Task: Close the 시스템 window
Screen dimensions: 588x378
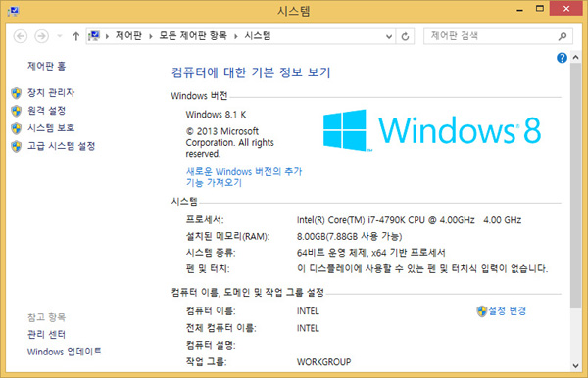Action: click(x=566, y=8)
